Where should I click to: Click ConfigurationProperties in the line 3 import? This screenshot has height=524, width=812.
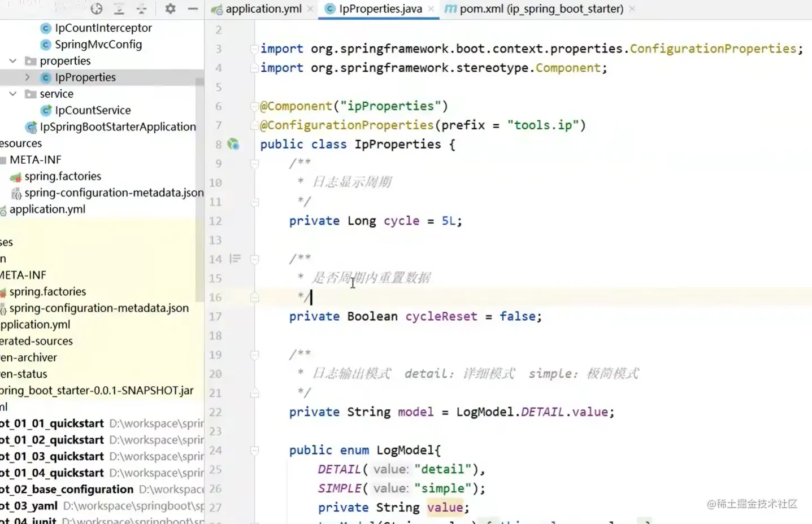(x=713, y=49)
